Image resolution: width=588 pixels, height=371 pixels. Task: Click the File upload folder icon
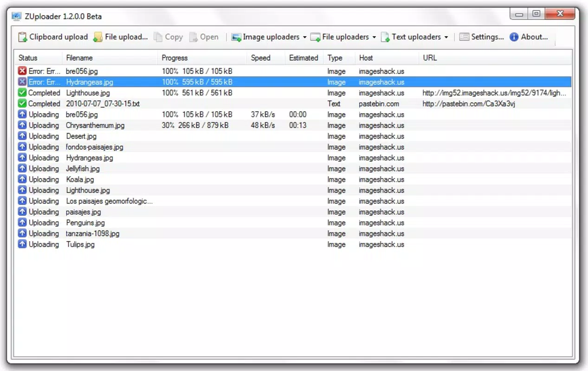(98, 37)
